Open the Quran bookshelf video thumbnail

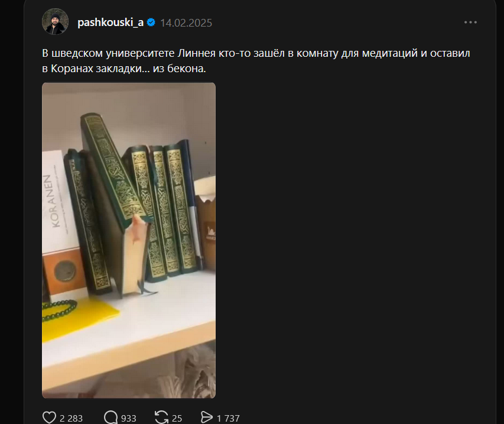click(x=129, y=240)
